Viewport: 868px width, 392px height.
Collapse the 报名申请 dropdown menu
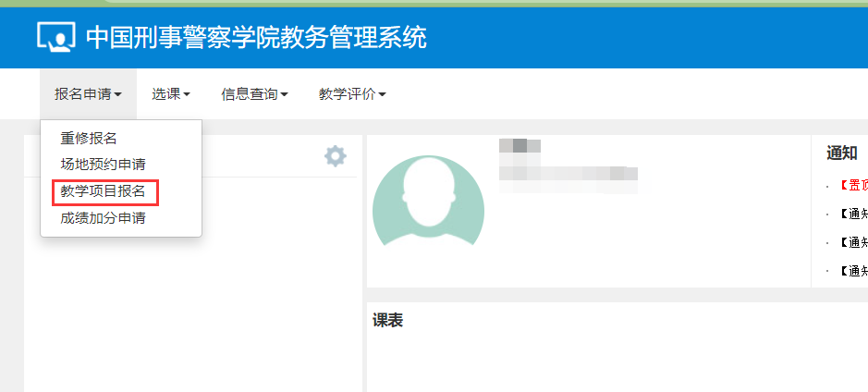click(88, 93)
